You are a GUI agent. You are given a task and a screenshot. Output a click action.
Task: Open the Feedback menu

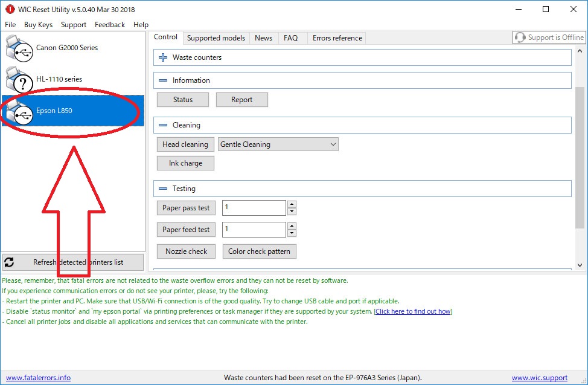[x=109, y=25]
